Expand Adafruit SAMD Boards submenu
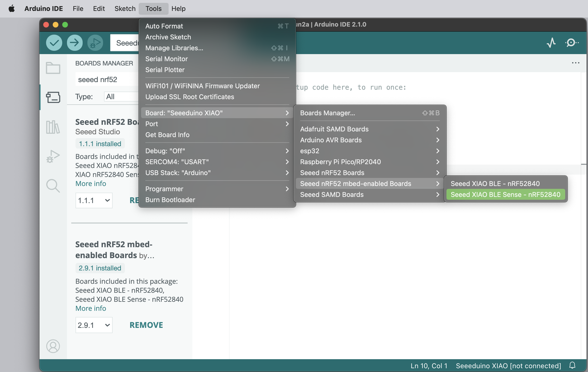 pos(370,129)
